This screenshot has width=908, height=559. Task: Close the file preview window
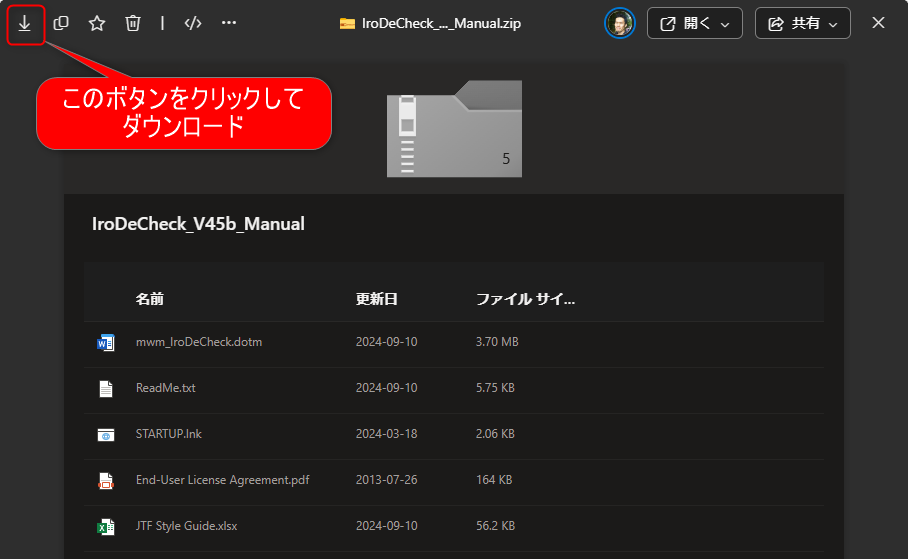pyautogui.click(x=879, y=23)
